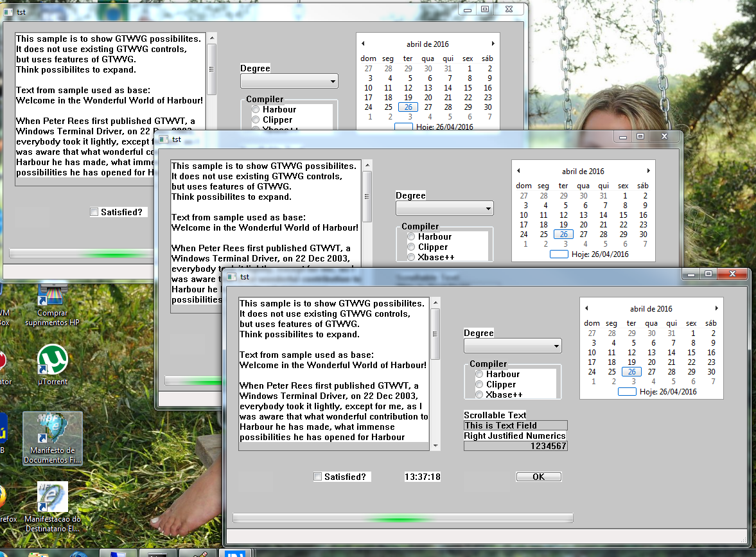Click next month arrow in middle window calendar
This screenshot has width=756, height=557.
648,172
